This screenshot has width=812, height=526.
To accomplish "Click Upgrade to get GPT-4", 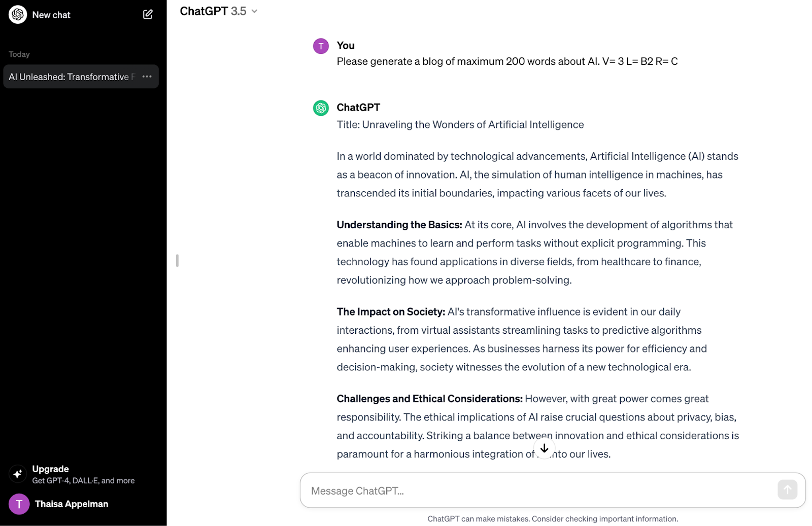I will (50, 469).
